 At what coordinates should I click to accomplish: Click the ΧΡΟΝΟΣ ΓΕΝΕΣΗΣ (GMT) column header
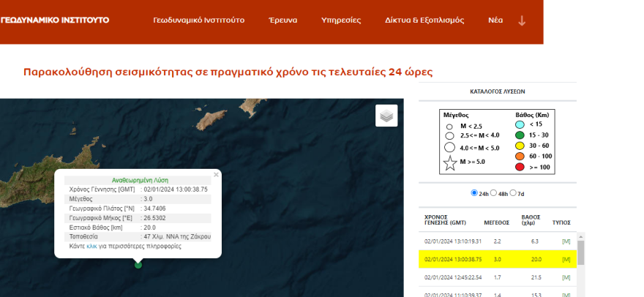coord(445,219)
